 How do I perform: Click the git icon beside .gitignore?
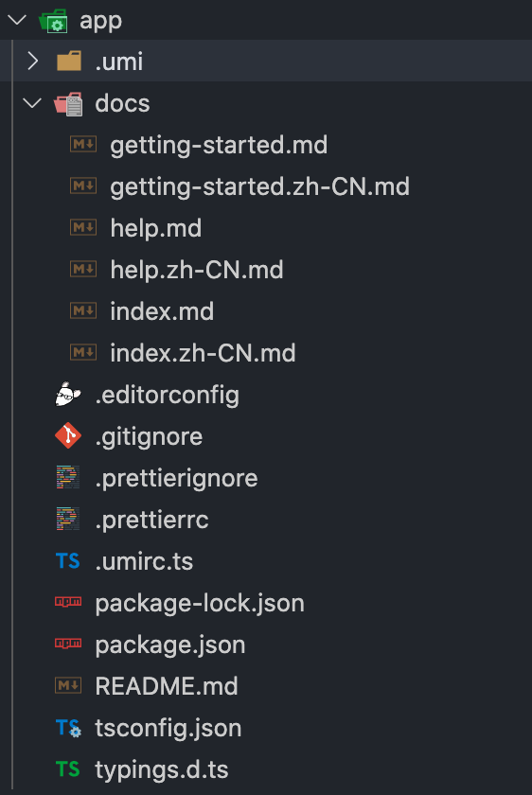click(x=68, y=436)
